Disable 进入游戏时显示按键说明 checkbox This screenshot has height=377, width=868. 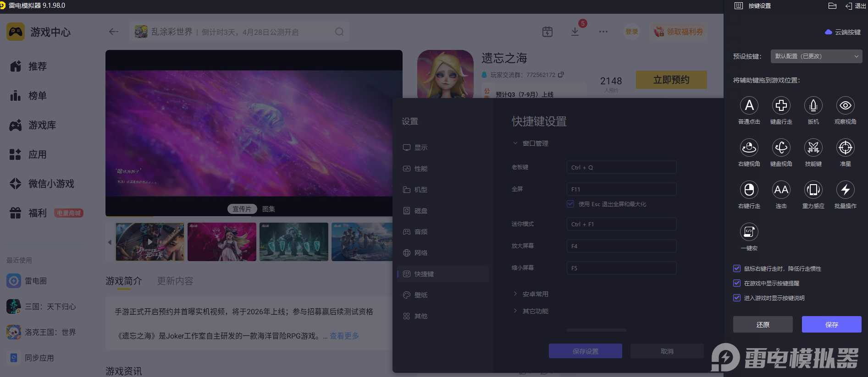737,298
